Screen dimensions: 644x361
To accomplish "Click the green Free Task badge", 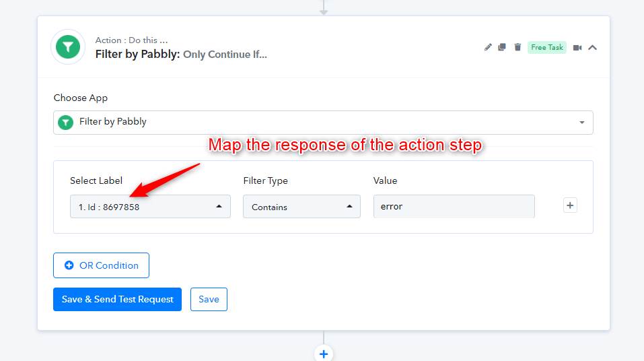I will point(546,47).
